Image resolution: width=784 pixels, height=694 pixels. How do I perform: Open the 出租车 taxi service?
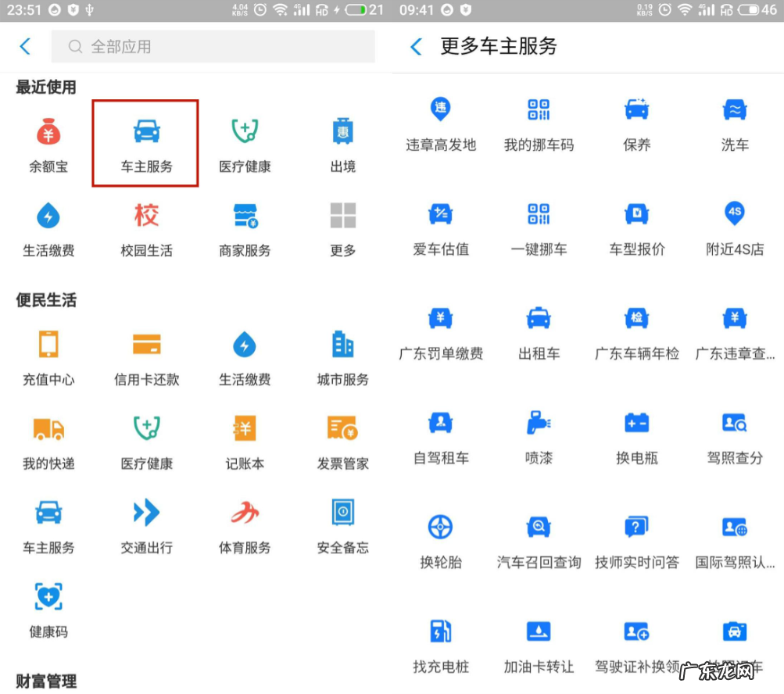pos(538,332)
